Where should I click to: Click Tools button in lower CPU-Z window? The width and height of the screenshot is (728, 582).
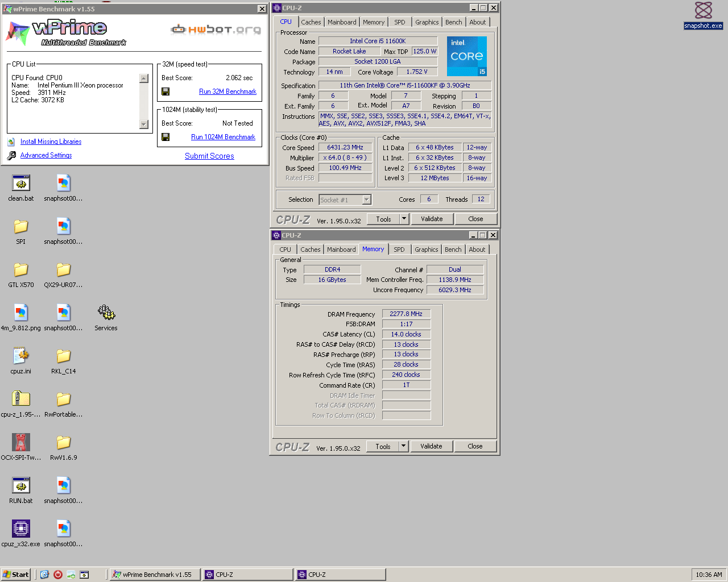(x=383, y=446)
